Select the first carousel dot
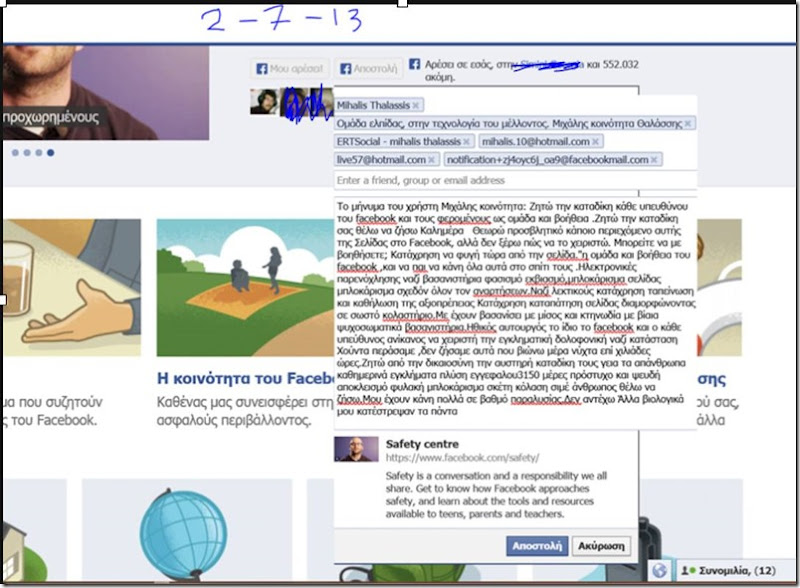800x588 pixels. [x=15, y=153]
